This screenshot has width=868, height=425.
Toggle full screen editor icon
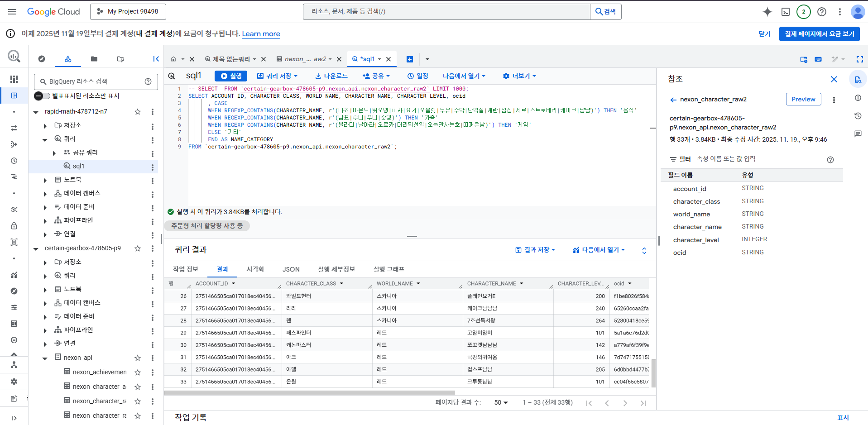tap(859, 59)
